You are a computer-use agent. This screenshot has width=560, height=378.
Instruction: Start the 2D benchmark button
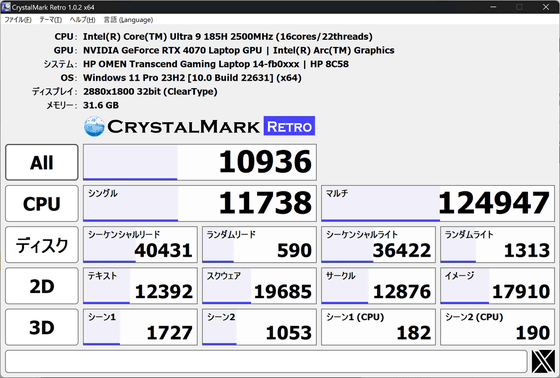(42, 286)
